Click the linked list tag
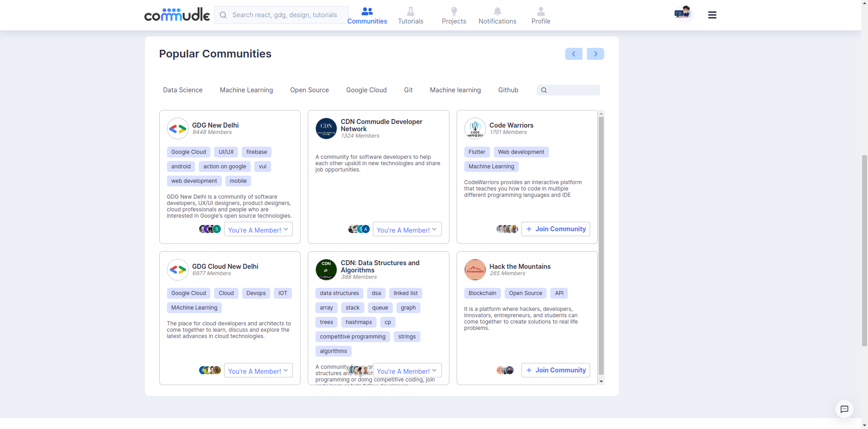 point(405,293)
